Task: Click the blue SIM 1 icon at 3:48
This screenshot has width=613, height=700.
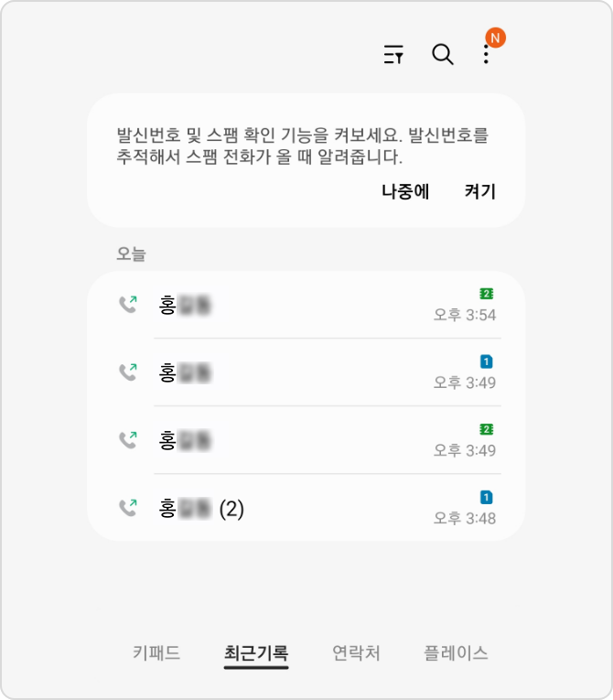Action: point(487,497)
